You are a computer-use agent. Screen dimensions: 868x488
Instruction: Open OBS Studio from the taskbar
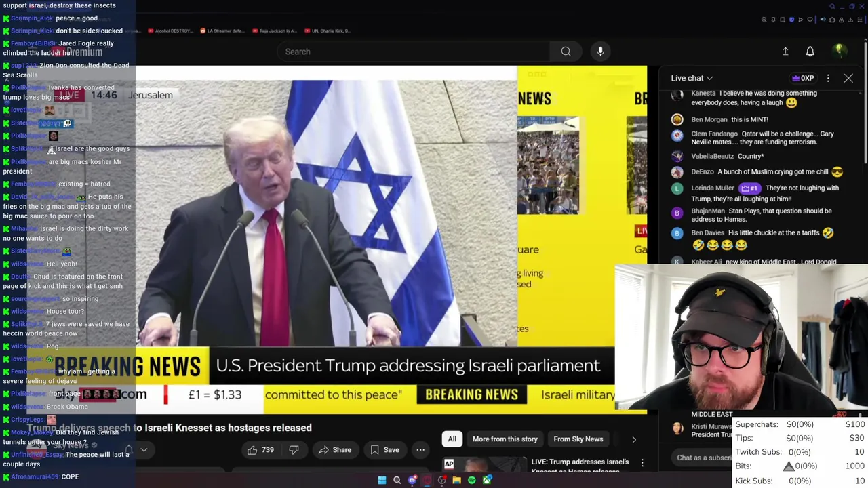point(441,480)
